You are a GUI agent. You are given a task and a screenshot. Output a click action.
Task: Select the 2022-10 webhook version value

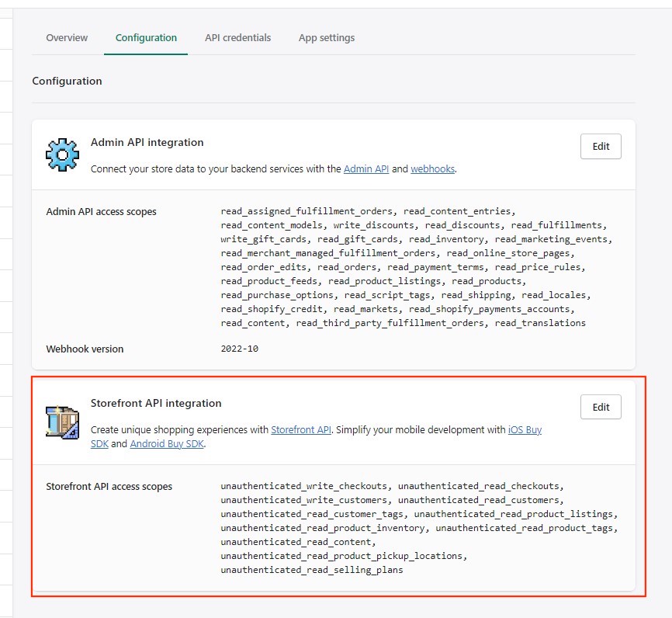pyautogui.click(x=239, y=349)
